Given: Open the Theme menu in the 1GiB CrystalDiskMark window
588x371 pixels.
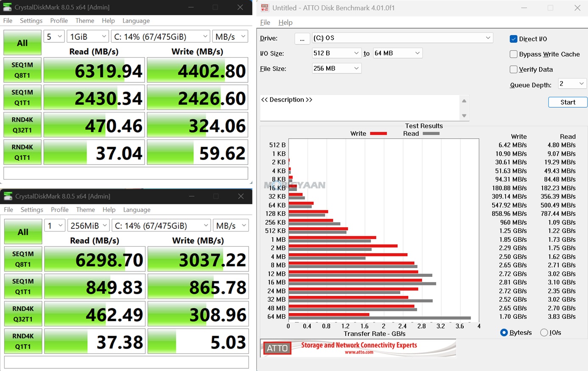Looking at the screenshot, I should click(x=85, y=21).
